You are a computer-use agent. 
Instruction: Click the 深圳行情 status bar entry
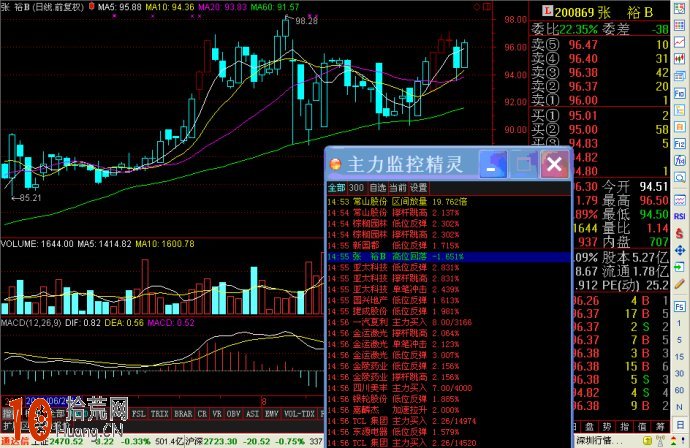coord(599,441)
